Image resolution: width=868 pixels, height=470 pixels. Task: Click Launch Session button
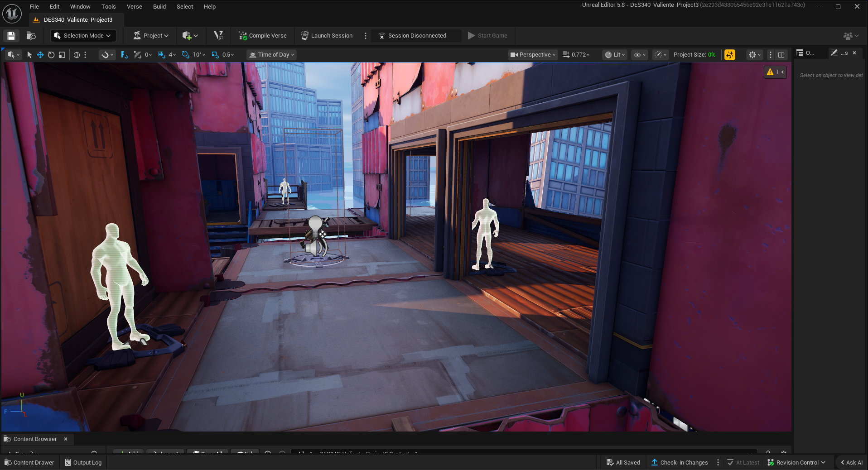pyautogui.click(x=327, y=36)
